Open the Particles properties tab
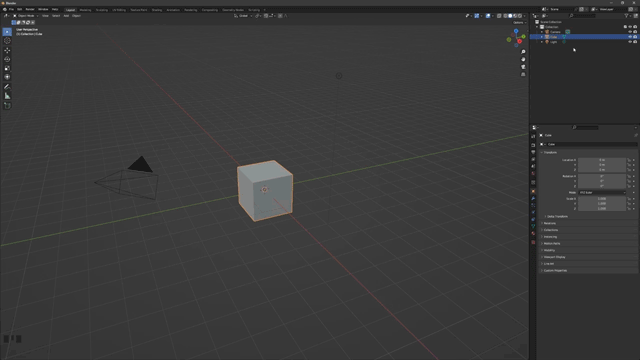The height and width of the screenshot is (360, 640). point(533,205)
